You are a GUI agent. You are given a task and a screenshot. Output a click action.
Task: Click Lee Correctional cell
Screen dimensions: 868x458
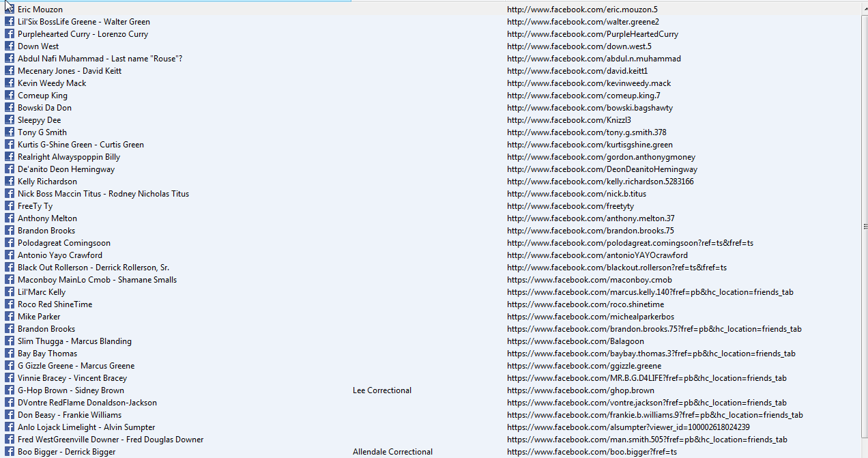382,390
